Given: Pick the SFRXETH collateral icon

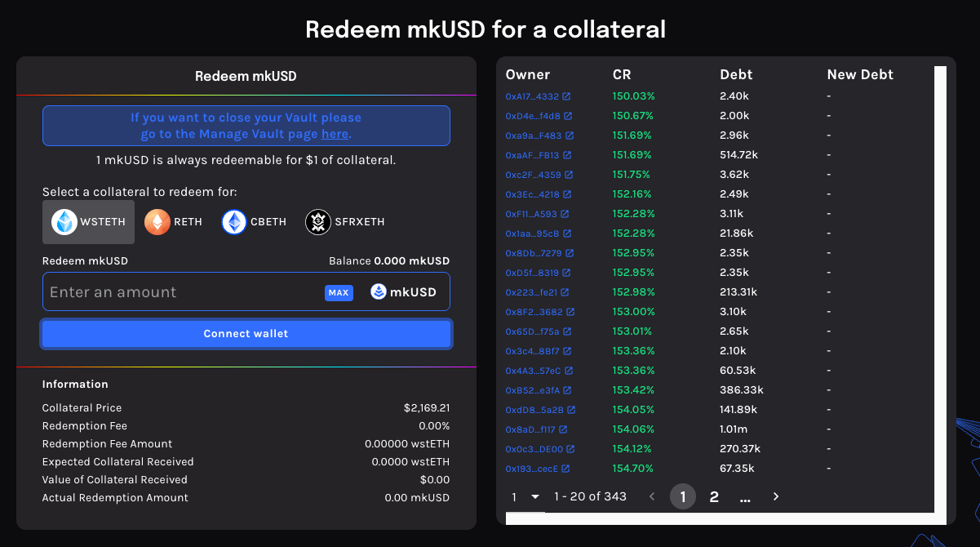Looking at the screenshot, I should point(318,222).
